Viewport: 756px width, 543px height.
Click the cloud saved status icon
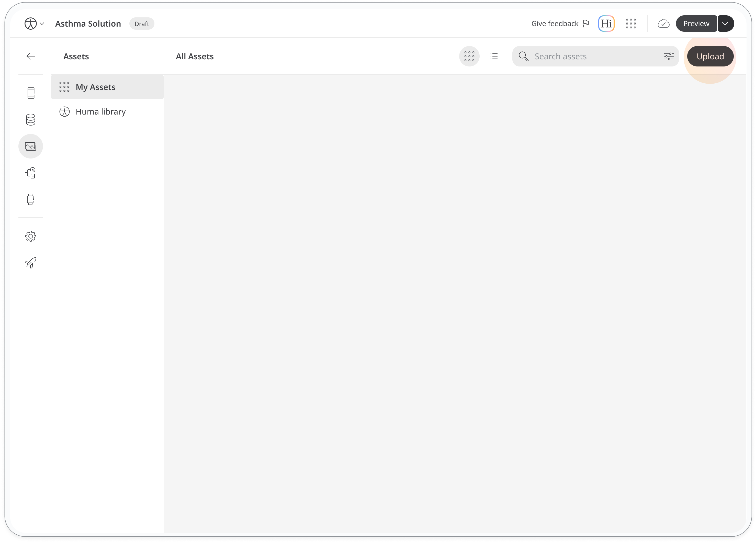pyautogui.click(x=664, y=24)
